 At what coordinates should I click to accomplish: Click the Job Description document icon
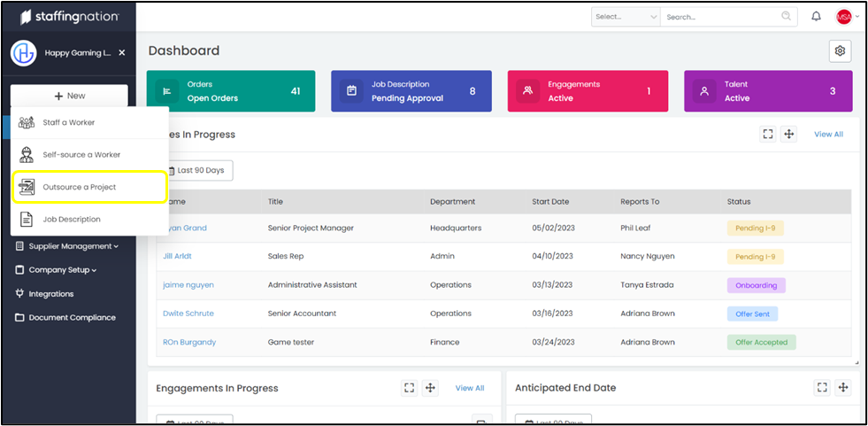(26, 220)
